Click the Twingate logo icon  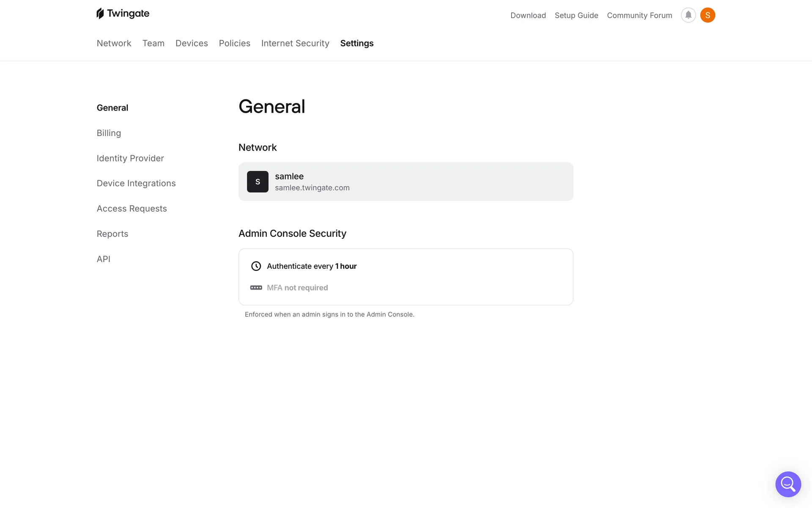click(100, 14)
